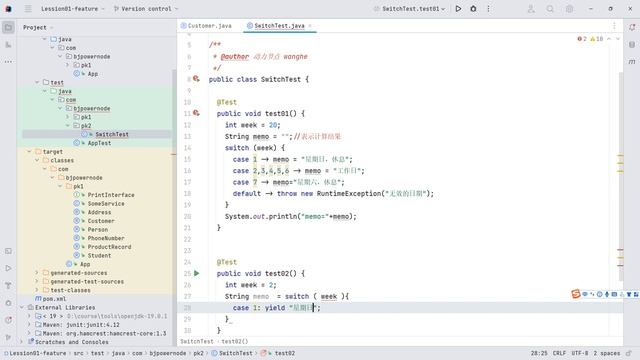Go to previous highlighted problem arrow

609,39
